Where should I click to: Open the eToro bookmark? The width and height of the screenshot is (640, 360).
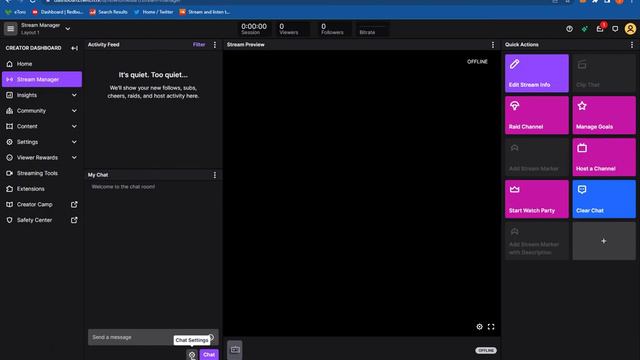coord(16,12)
